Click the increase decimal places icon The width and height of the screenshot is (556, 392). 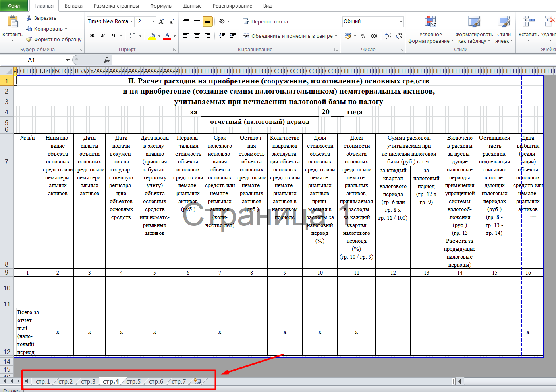tap(388, 36)
